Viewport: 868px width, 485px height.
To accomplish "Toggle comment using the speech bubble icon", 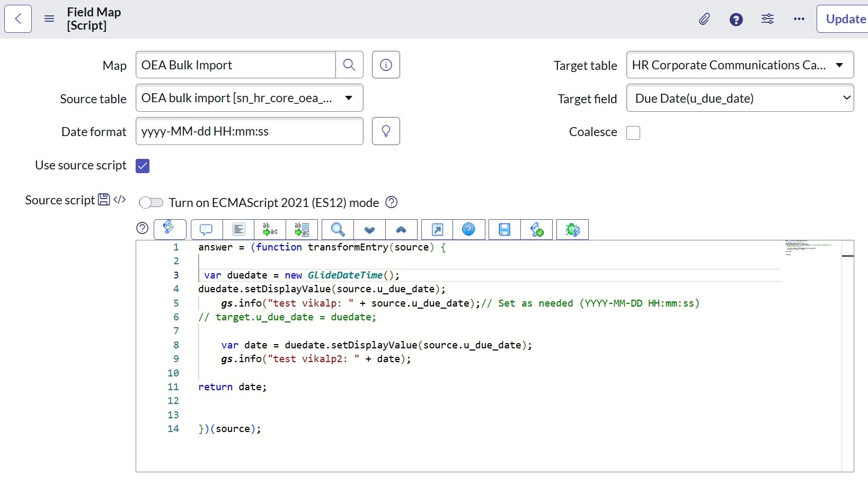I will pos(206,230).
